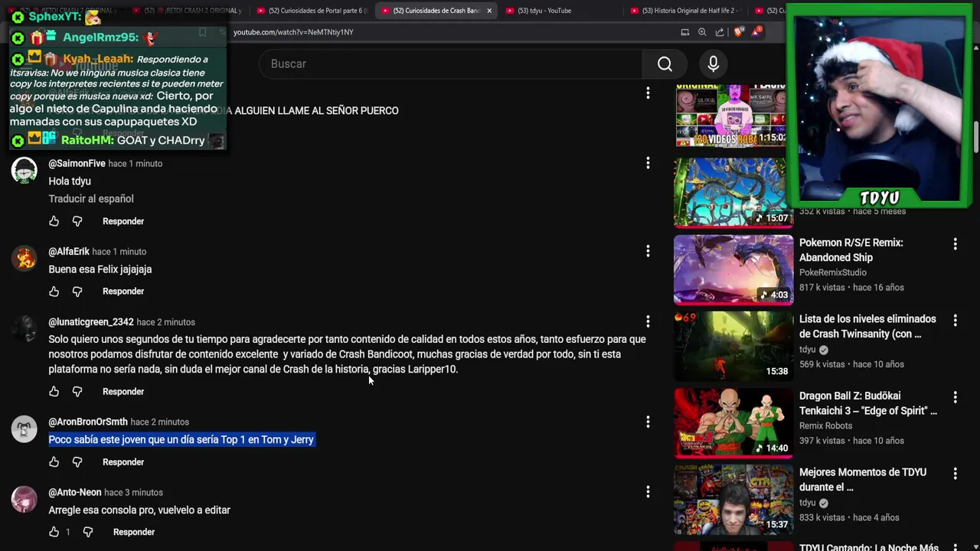
Task: Open @lunaticgreen_2342 channel link
Action: pyautogui.click(x=91, y=322)
